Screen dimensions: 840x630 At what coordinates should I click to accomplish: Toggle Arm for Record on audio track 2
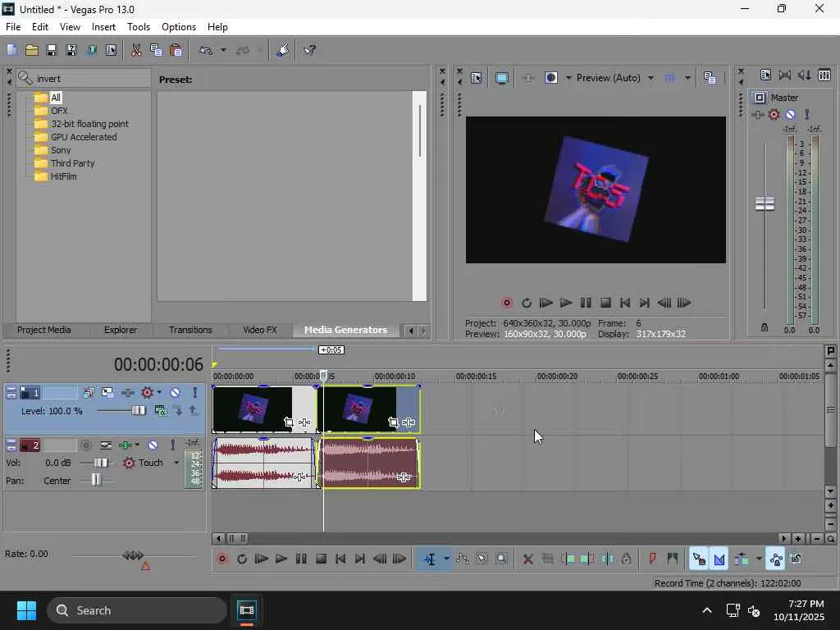[x=85, y=445]
